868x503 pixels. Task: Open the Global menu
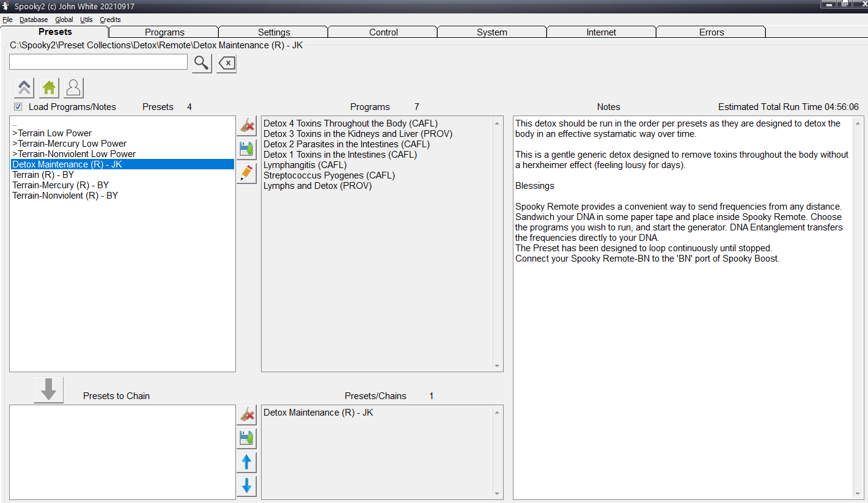pos(64,20)
